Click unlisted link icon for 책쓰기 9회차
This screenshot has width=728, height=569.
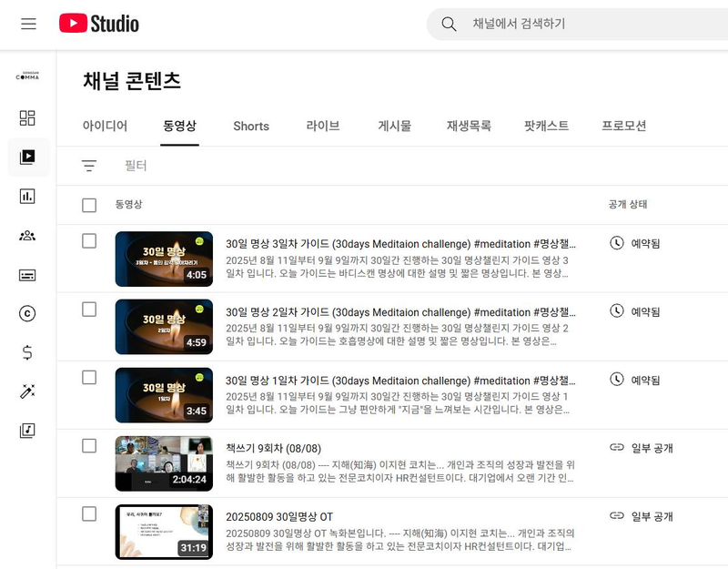tap(617, 447)
